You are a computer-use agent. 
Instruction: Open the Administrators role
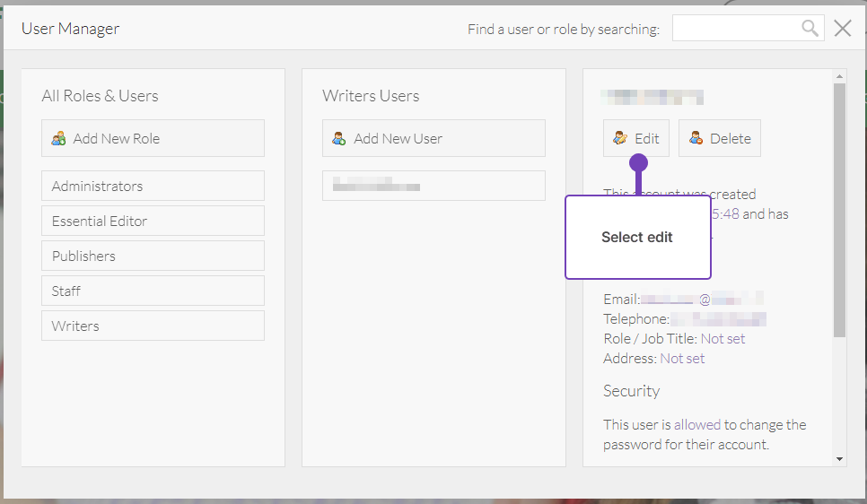(153, 186)
